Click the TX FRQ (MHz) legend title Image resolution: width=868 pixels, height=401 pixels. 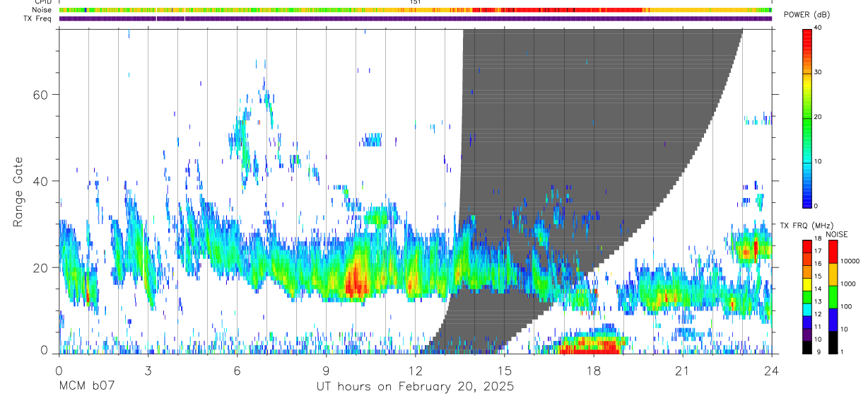(x=807, y=225)
